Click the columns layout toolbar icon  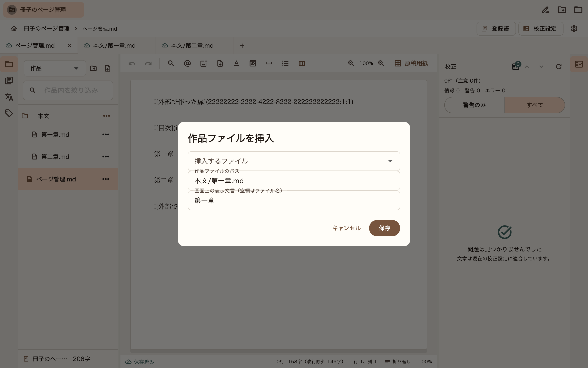pos(302,64)
